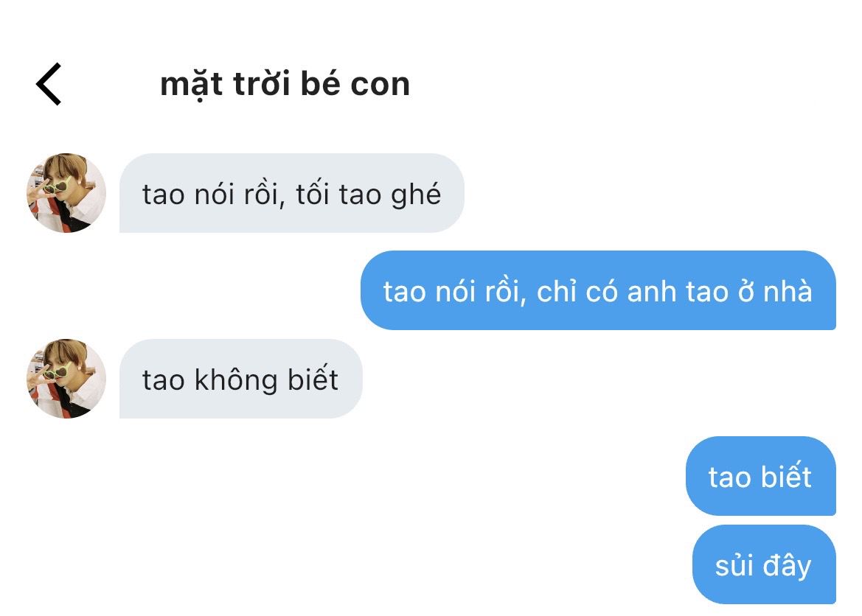Select the 'tao nói rồi, tối tao ghé' message
Image resolution: width=862 pixels, height=616 pixels.
click(x=292, y=193)
